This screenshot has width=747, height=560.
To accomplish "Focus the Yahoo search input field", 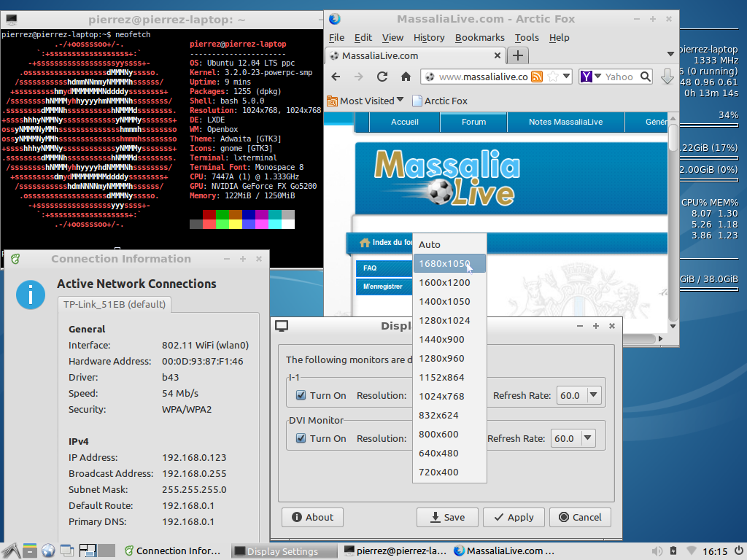I will pyautogui.click(x=620, y=77).
